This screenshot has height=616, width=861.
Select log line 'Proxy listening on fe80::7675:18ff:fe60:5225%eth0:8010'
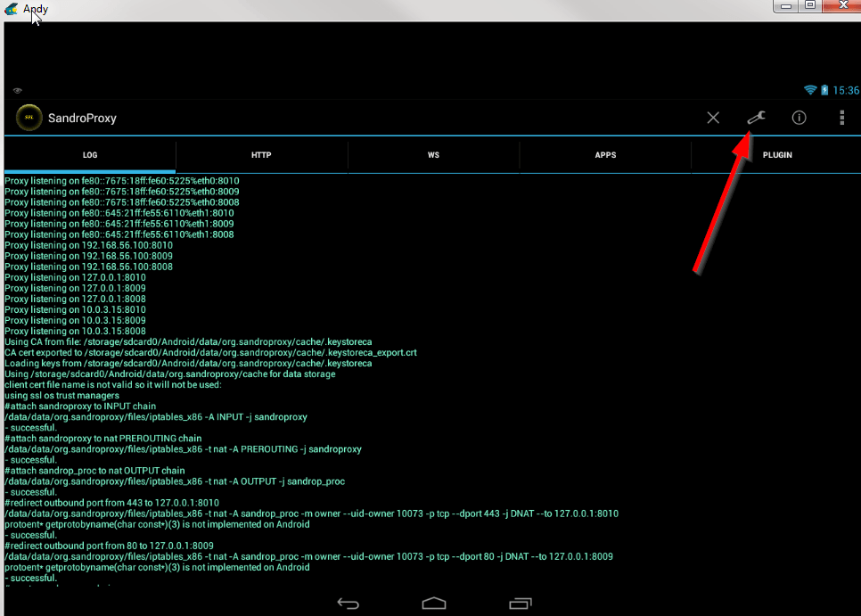tap(122, 181)
